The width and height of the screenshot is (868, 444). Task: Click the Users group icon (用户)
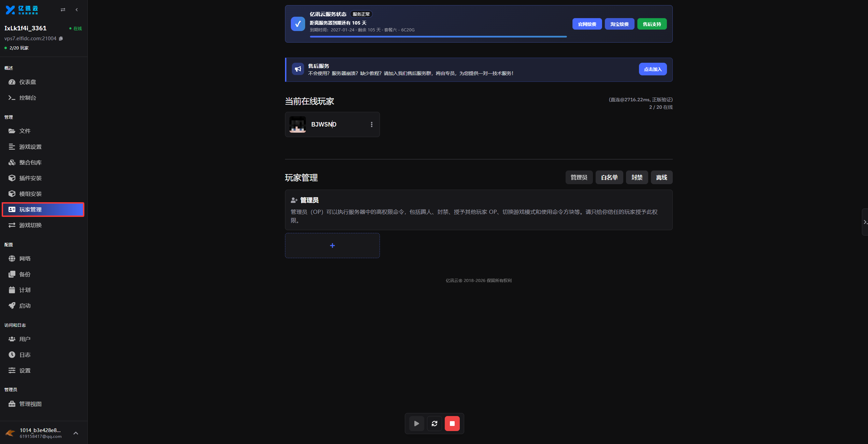[12, 339]
